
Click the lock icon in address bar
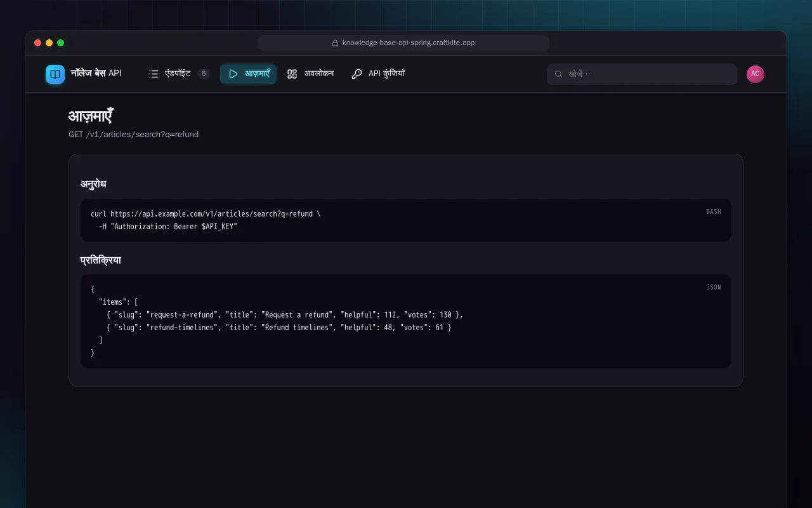336,43
